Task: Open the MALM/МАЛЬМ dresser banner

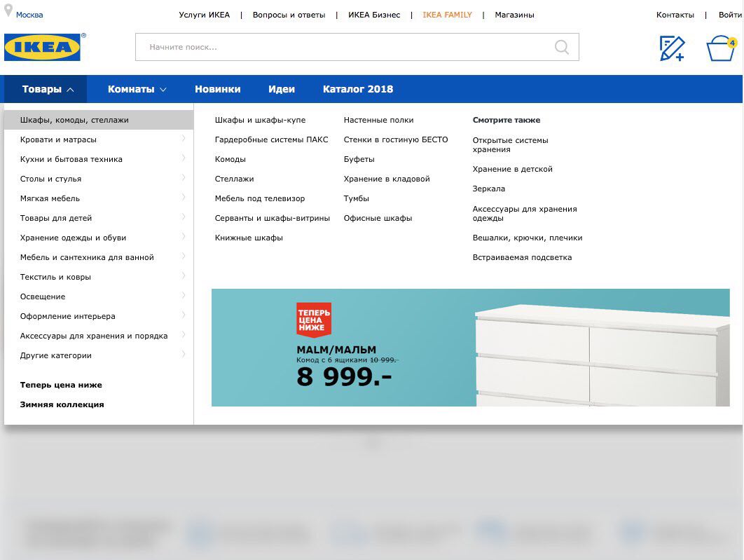Action: [470, 348]
